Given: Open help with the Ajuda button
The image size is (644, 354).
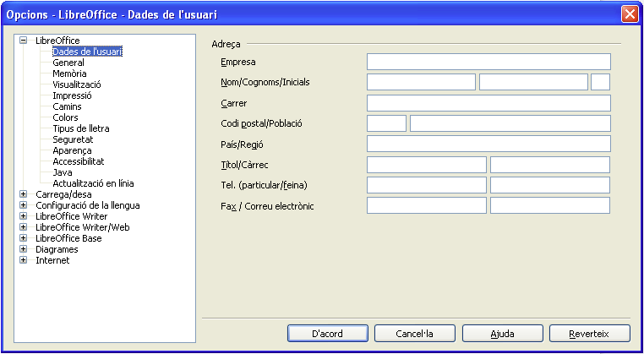Looking at the screenshot, I should click(x=502, y=334).
